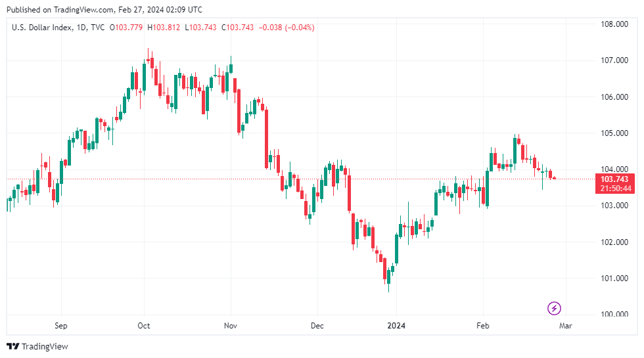This screenshot has height=358, width=644.
Task: Click the Mar label on time axis
Action: point(565,326)
